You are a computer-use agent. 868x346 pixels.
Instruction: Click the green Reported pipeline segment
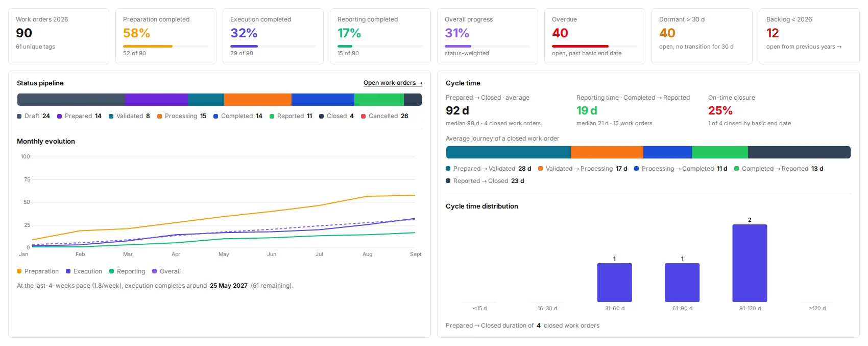[x=379, y=100]
